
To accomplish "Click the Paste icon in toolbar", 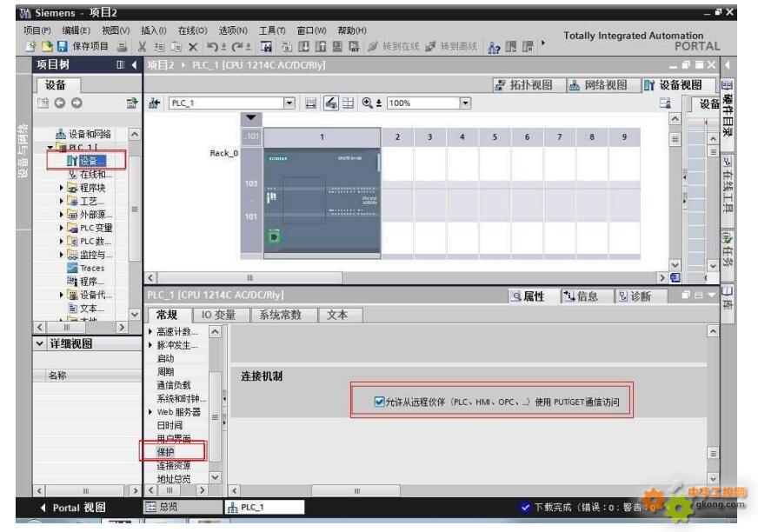I will [176, 47].
